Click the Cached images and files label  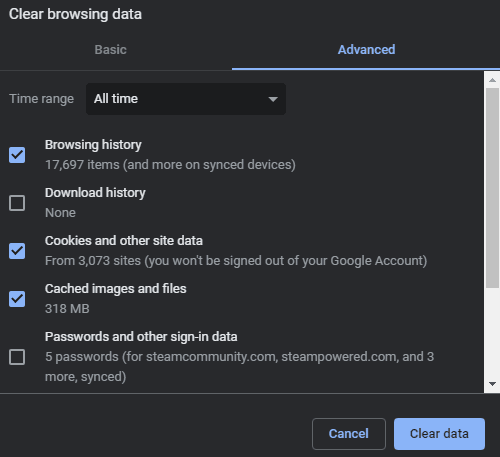(116, 289)
